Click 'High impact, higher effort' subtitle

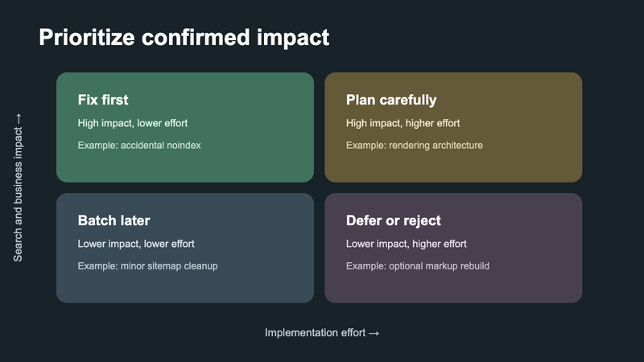[403, 123]
